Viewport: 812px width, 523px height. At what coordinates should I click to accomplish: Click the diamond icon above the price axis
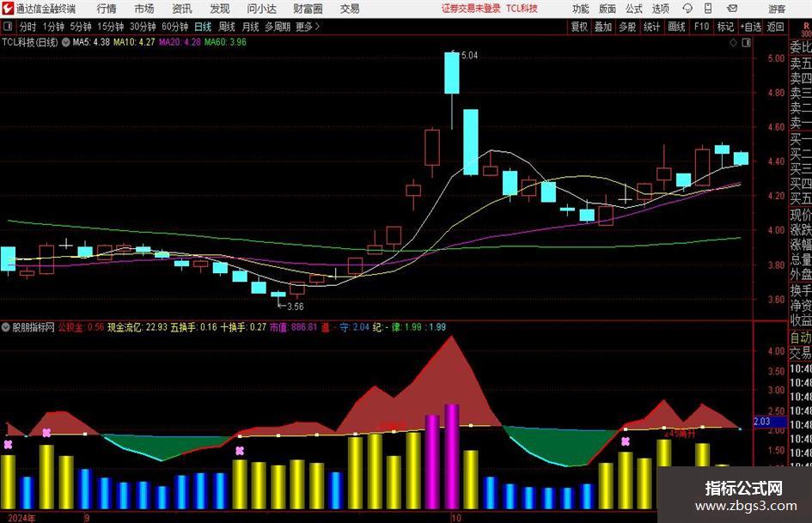733,43
